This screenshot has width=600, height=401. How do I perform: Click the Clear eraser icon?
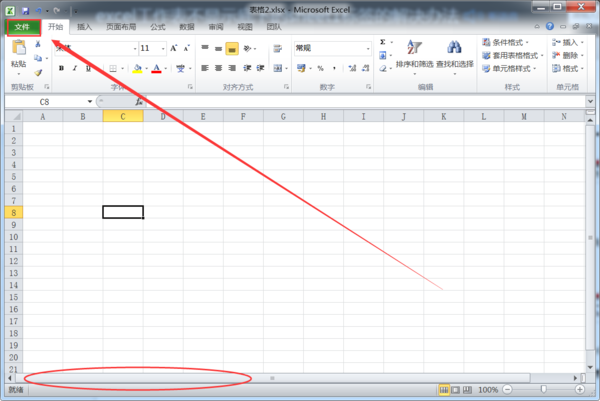383,68
